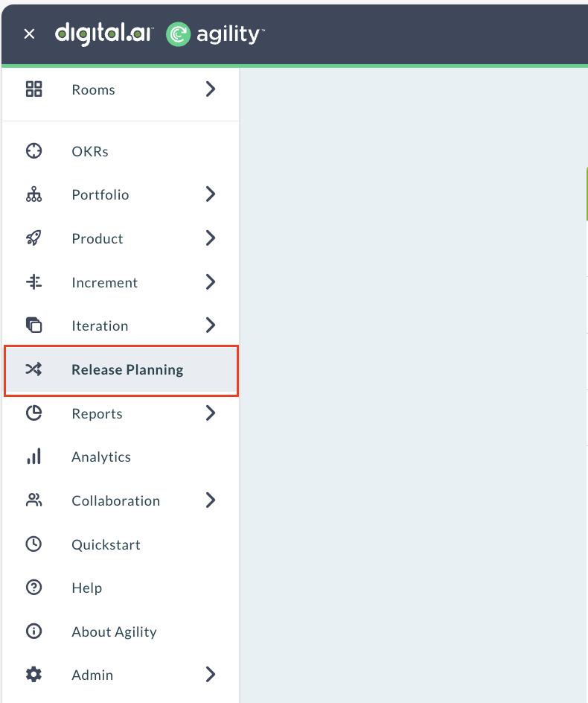The height and width of the screenshot is (703, 588).
Task: Click the Analytics bar chart icon
Action: click(x=33, y=457)
